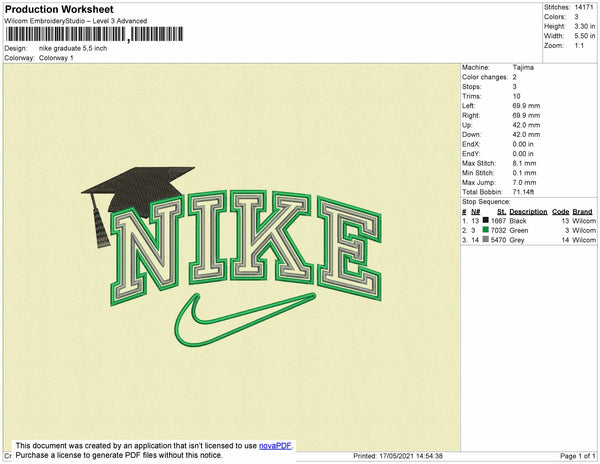Click the 'Code' column header
The image size is (600, 464).
(561, 211)
